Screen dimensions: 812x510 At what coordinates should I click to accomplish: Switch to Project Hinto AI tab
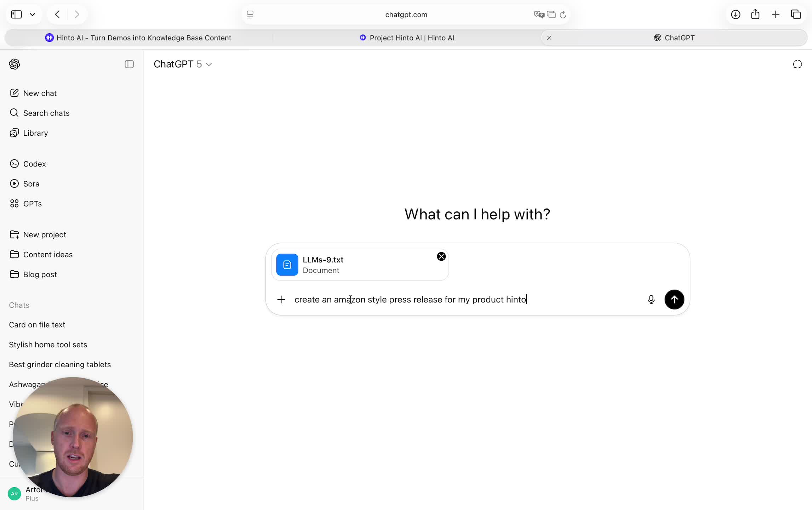[x=407, y=38]
